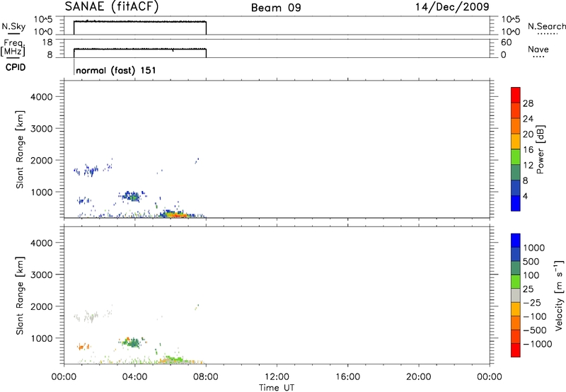Click the 'normal (fast) 151' text
Viewport: 566px width, 392px height.
pyautogui.click(x=116, y=70)
